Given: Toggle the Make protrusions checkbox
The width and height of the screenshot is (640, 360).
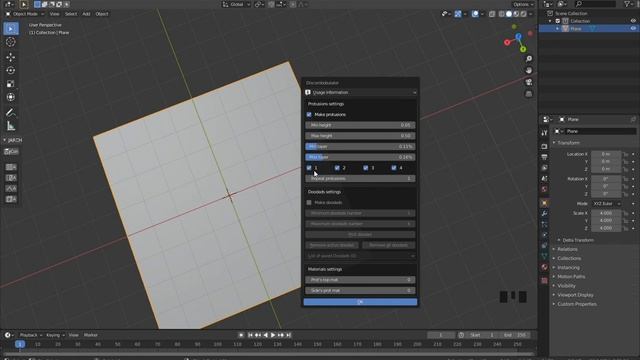Looking at the screenshot, I should [x=309, y=115].
